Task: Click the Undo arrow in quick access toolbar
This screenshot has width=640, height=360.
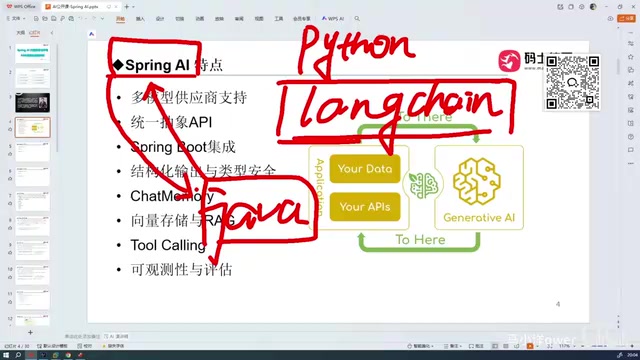Action: tap(80, 19)
